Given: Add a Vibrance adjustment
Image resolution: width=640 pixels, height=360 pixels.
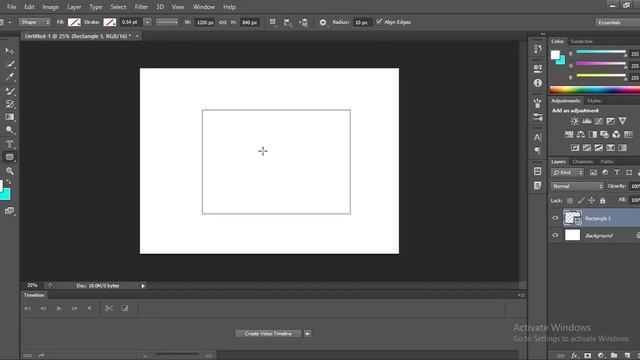Looking at the screenshot, I should coord(622,121).
